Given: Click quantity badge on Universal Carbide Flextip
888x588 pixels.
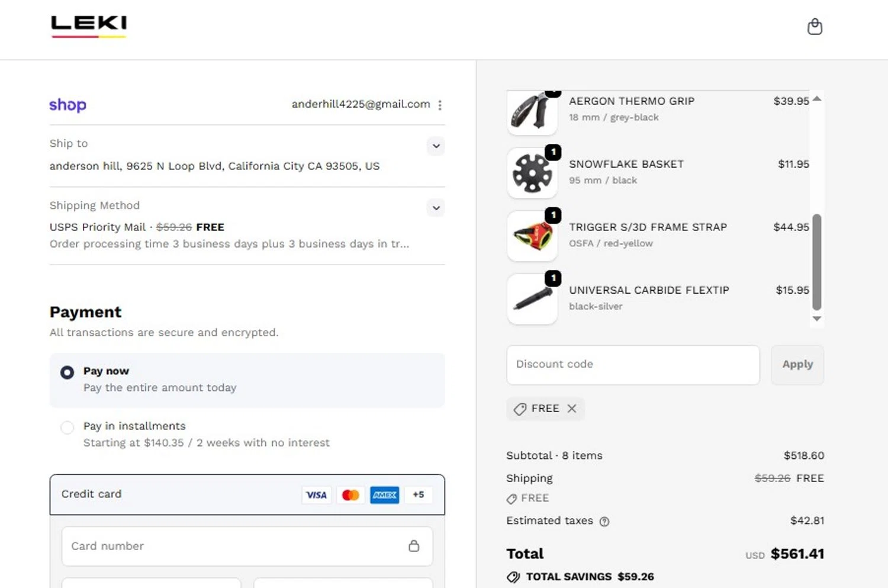Looking at the screenshot, I should [553, 278].
